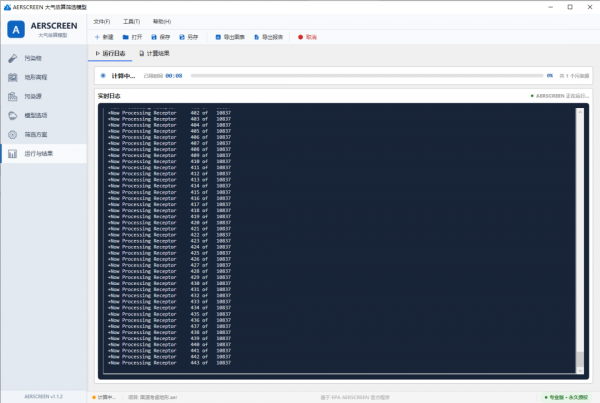Click the 共 1 个污染源 count label
600x403 pixels.
pyautogui.click(x=574, y=76)
